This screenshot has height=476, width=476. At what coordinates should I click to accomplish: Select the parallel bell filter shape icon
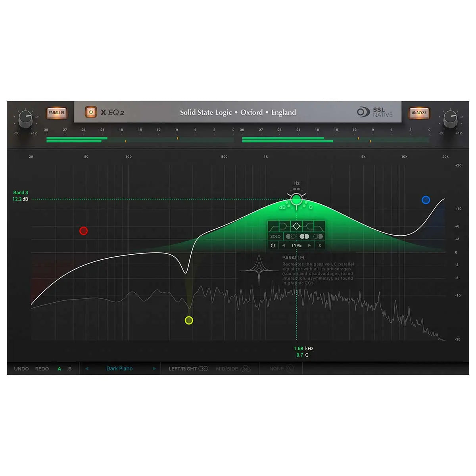[x=296, y=226]
